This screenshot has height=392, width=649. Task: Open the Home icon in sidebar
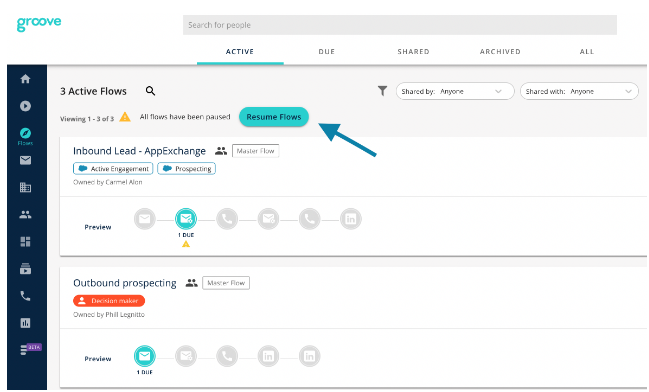coord(25,79)
